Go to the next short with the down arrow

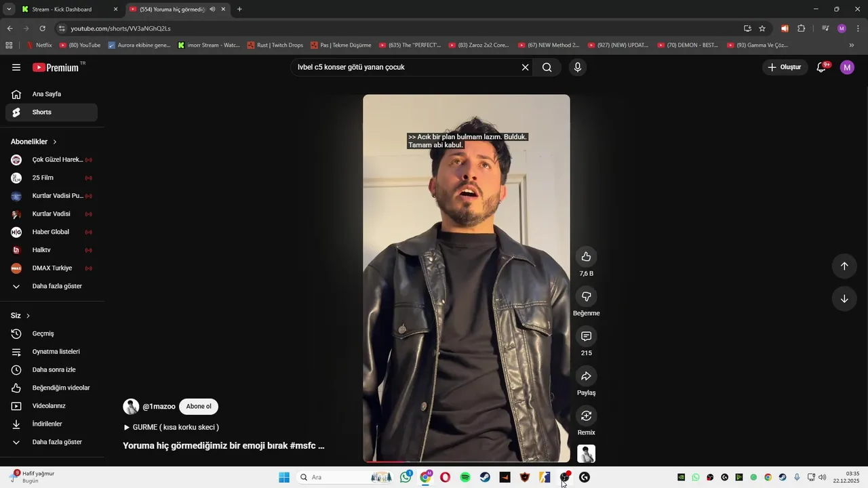(844, 299)
